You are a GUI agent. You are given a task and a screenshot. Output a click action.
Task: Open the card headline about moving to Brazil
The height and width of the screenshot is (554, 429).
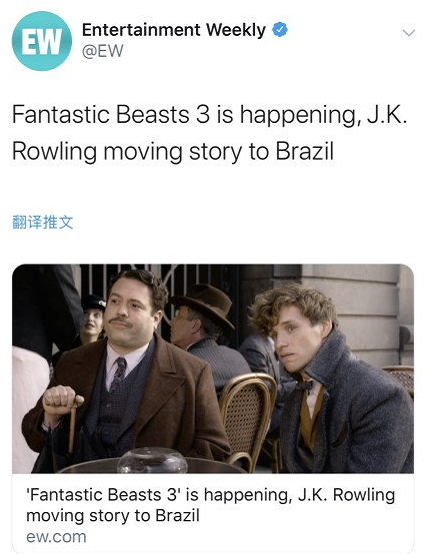tap(211, 505)
